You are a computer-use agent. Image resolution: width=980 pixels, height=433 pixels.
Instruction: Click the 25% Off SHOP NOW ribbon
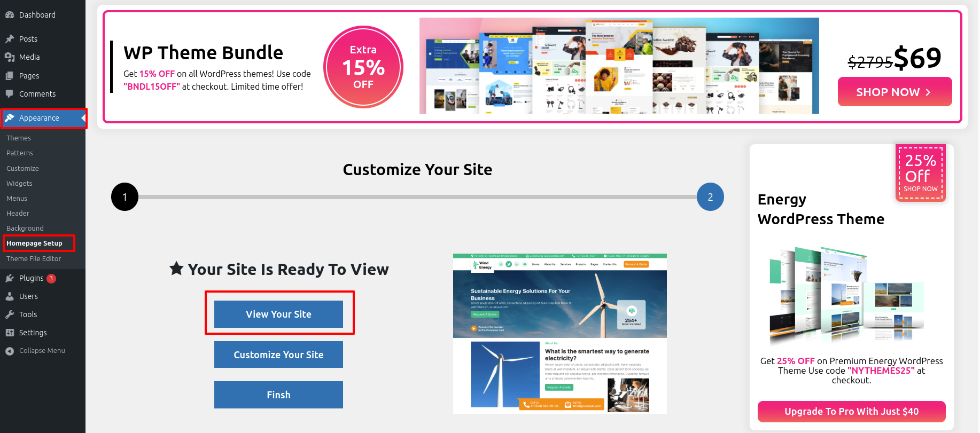[921, 173]
